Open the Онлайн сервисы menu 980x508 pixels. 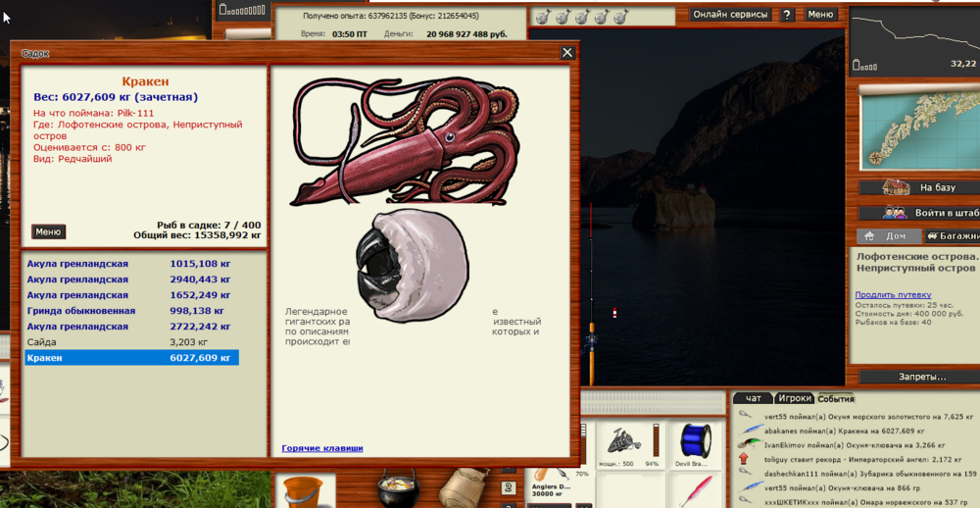(x=730, y=15)
